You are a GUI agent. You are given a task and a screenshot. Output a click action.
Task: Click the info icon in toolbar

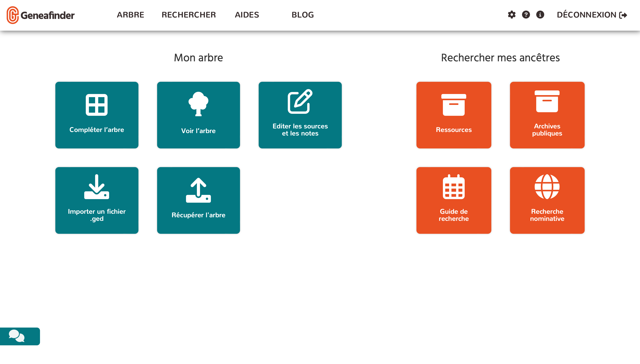pos(540,15)
